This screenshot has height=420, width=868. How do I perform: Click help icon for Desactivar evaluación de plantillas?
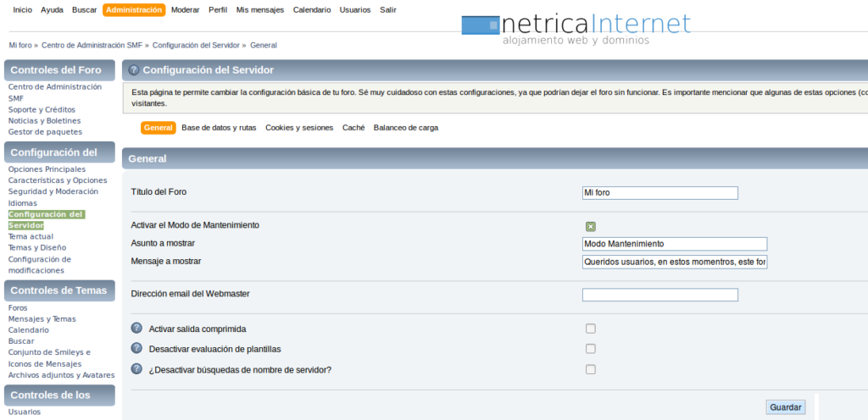click(x=136, y=348)
